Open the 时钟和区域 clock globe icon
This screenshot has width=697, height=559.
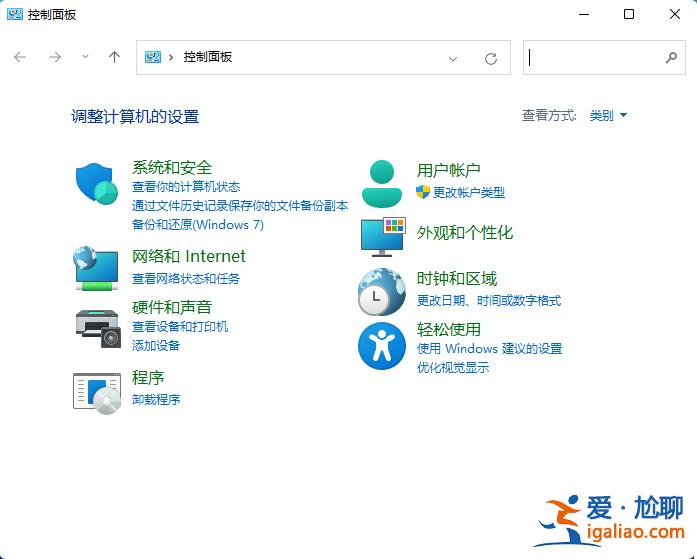tap(382, 291)
